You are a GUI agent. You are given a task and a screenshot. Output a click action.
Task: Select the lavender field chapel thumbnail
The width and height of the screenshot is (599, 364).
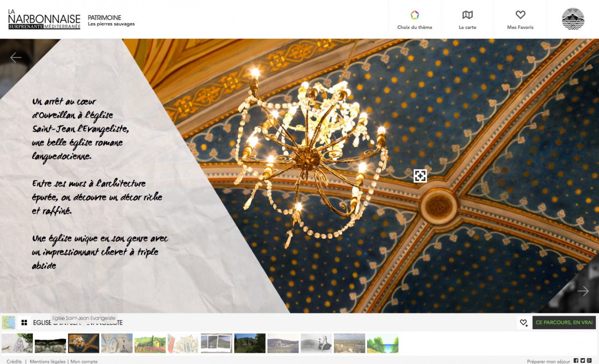point(150,343)
